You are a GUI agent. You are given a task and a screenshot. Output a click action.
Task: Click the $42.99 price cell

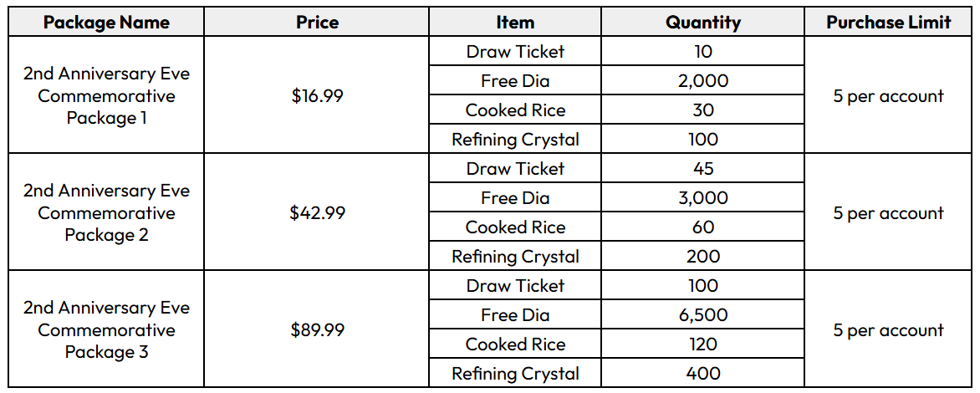[x=317, y=212]
